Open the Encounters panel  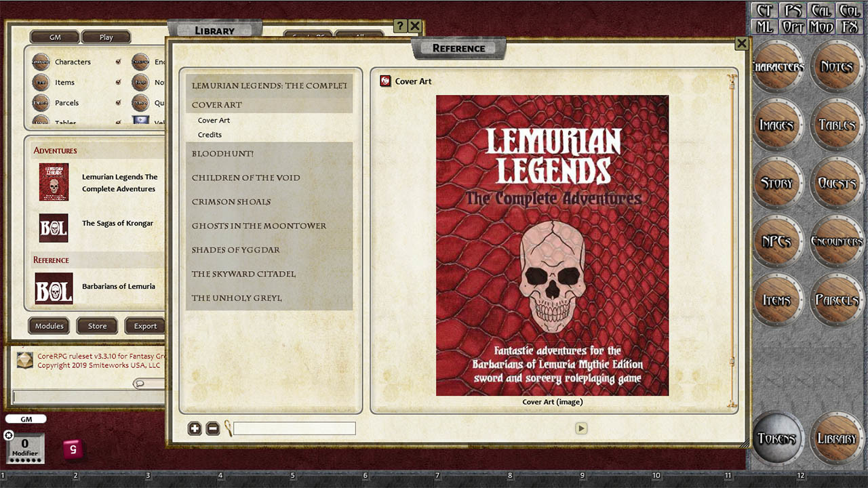(x=835, y=240)
